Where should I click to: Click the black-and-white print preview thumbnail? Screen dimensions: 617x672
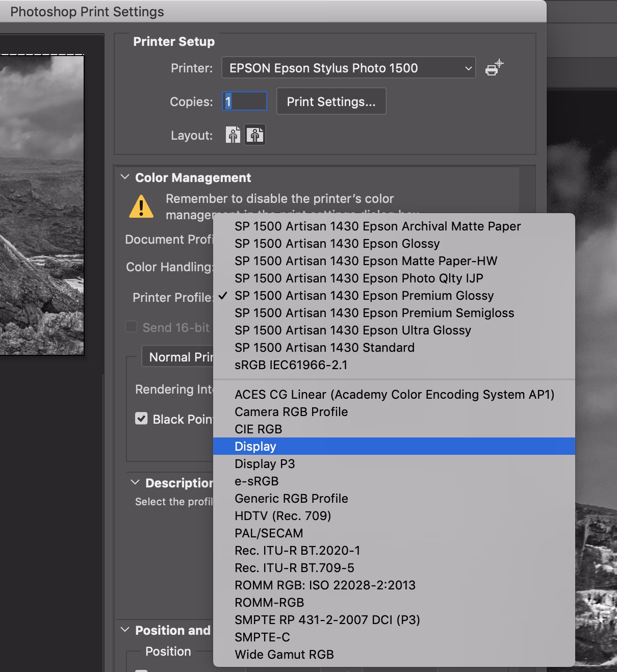[42, 204]
